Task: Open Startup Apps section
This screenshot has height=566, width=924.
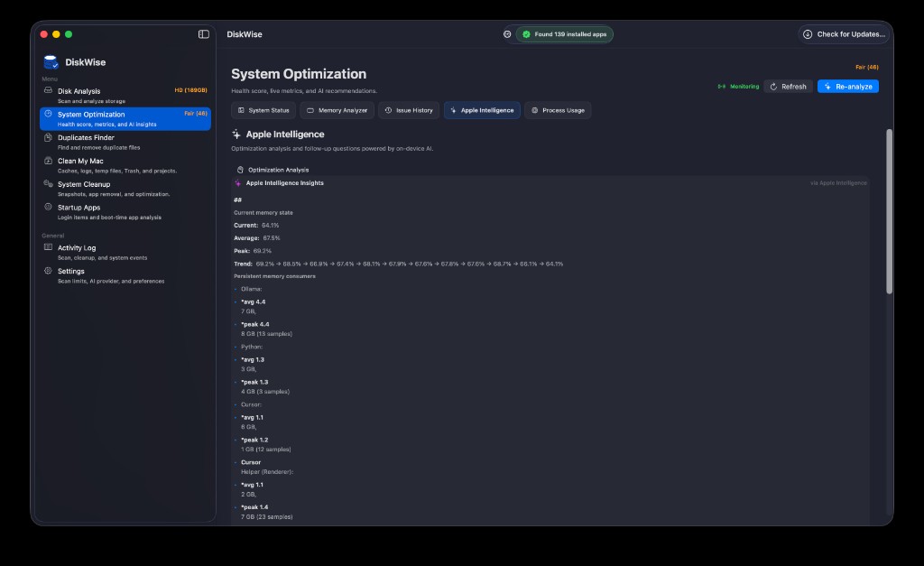Action: coord(125,211)
